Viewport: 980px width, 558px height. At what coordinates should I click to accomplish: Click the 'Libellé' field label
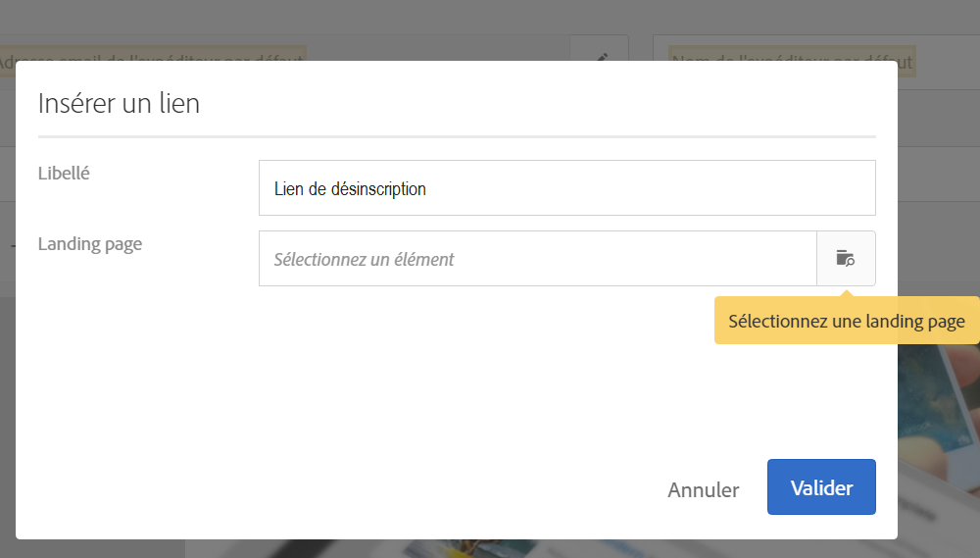[x=64, y=173]
